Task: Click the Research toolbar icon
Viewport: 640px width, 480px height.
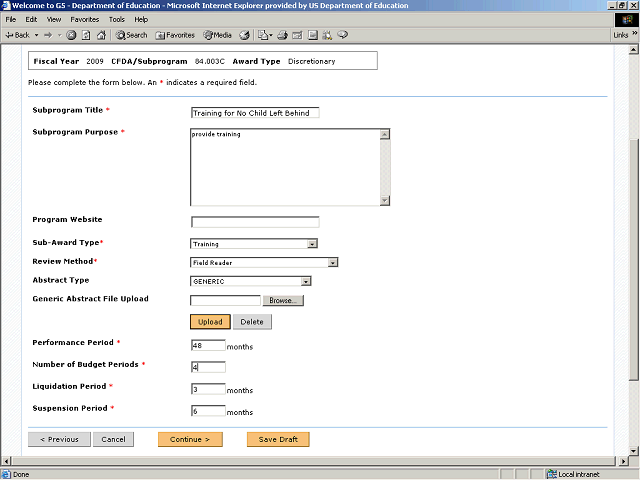Action: coord(327,35)
